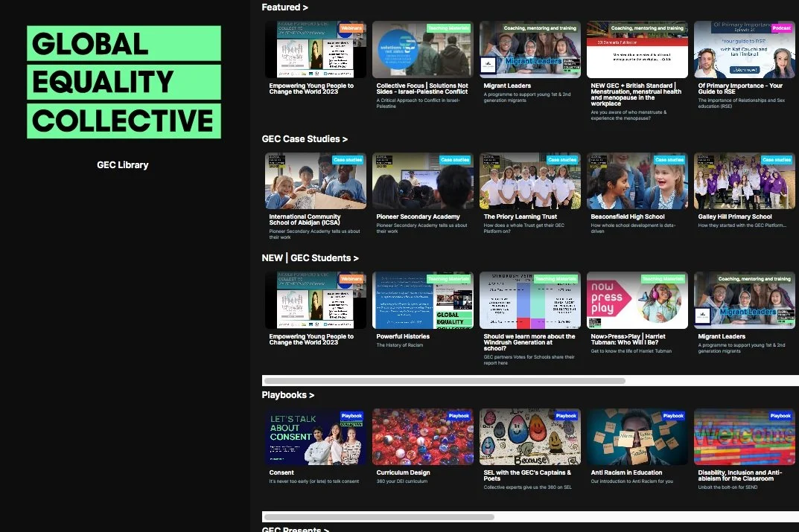
Task: Click the Teaching Materials badge on Powerful Histories
Action: point(450,278)
